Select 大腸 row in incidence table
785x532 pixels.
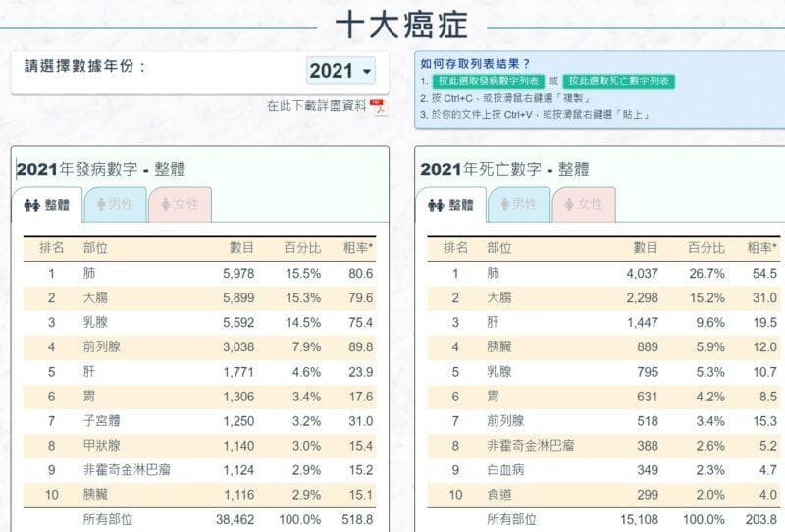(199, 298)
